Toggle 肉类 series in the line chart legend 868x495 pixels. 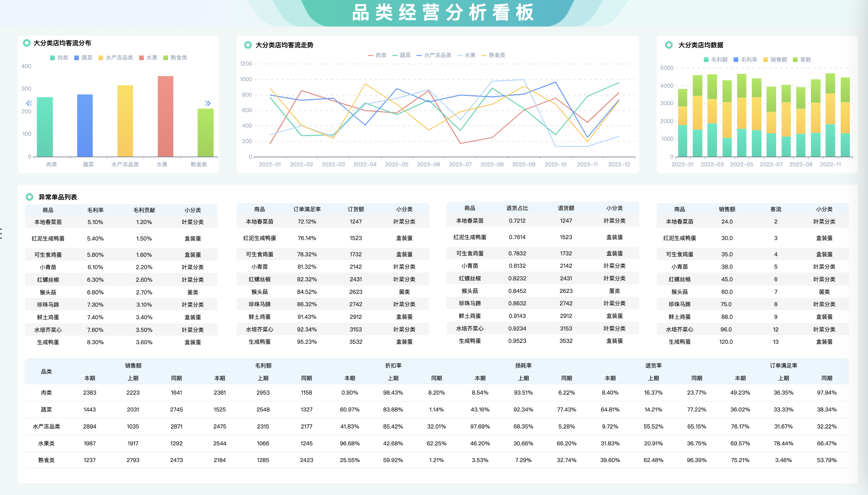pyautogui.click(x=377, y=55)
